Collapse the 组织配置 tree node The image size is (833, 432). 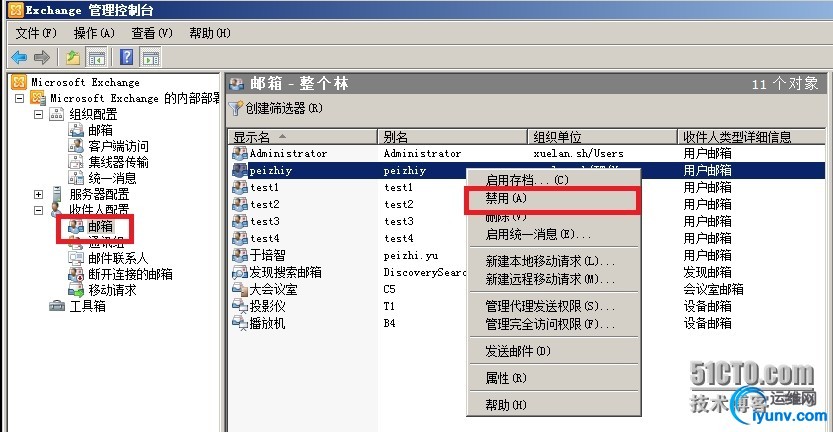(x=38, y=114)
